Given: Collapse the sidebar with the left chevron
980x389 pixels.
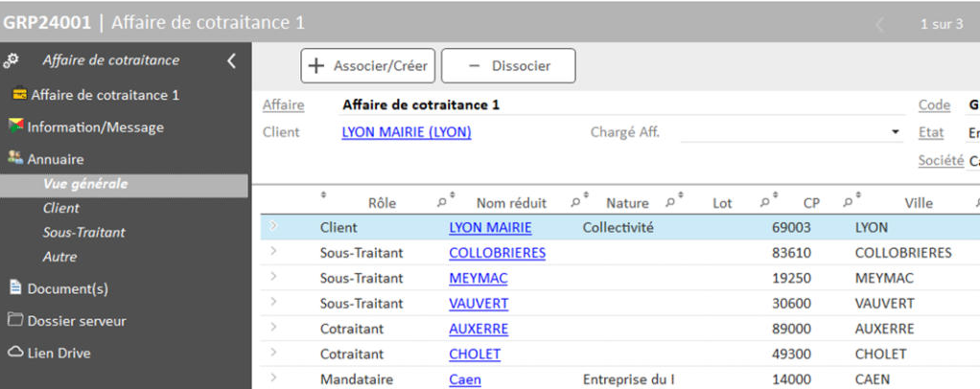Looking at the screenshot, I should 231,60.
